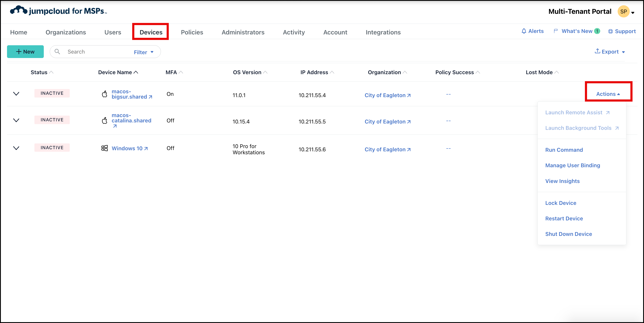Click the JumpCloud for MSPs logo

pyautogui.click(x=58, y=11)
